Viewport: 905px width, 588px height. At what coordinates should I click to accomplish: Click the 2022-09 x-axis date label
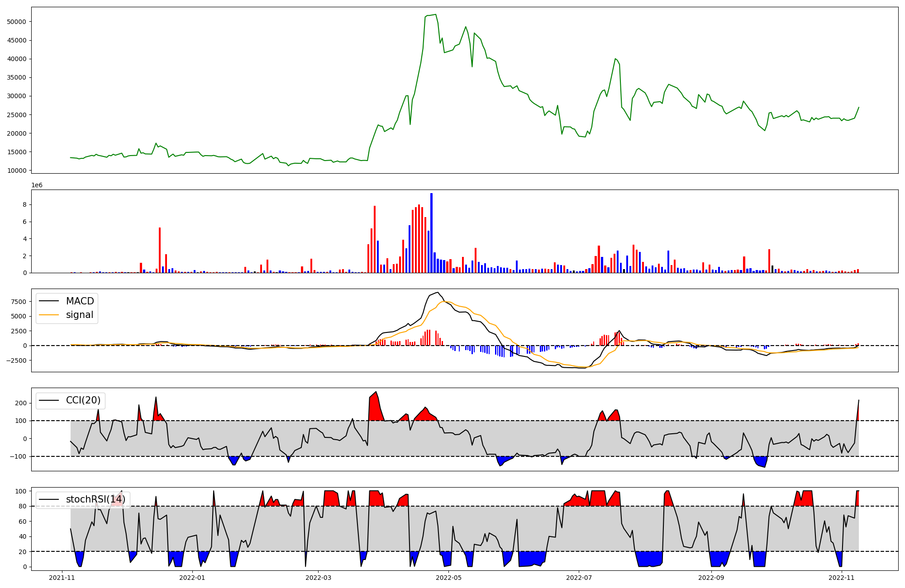711,578
